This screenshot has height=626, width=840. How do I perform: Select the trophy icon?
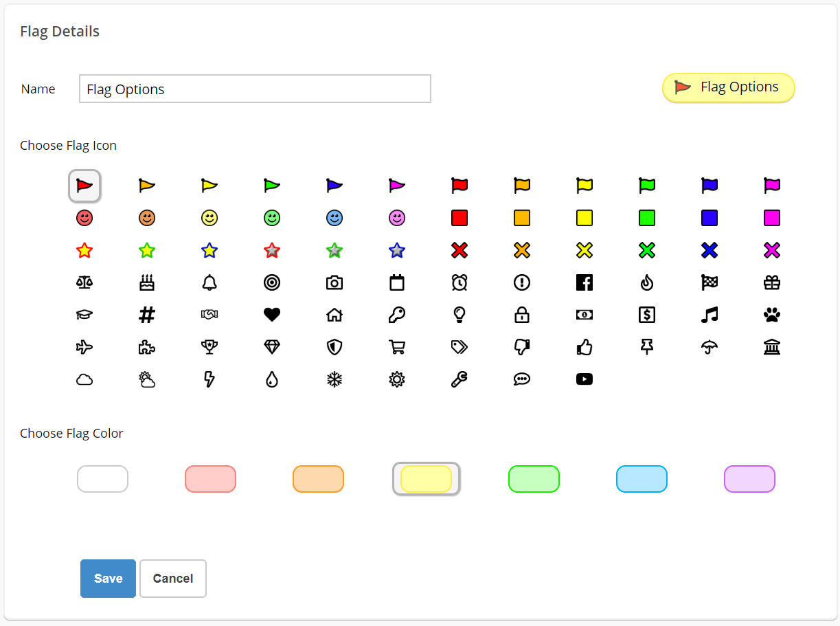point(209,347)
